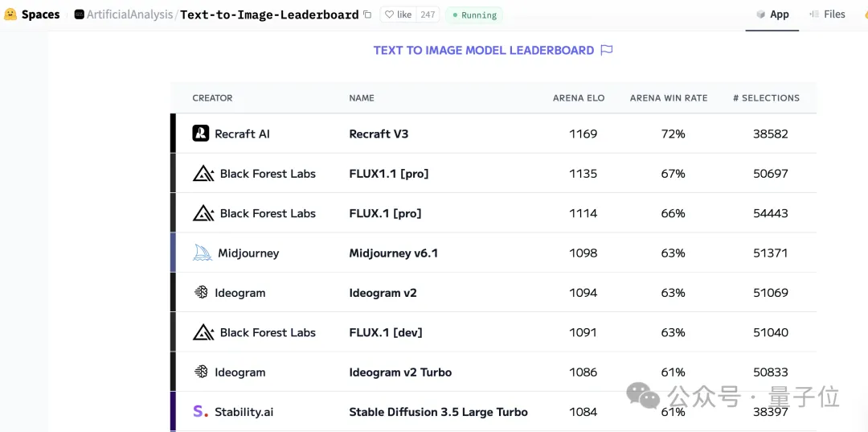Copy the space name with copy icon

(x=367, y=15)
